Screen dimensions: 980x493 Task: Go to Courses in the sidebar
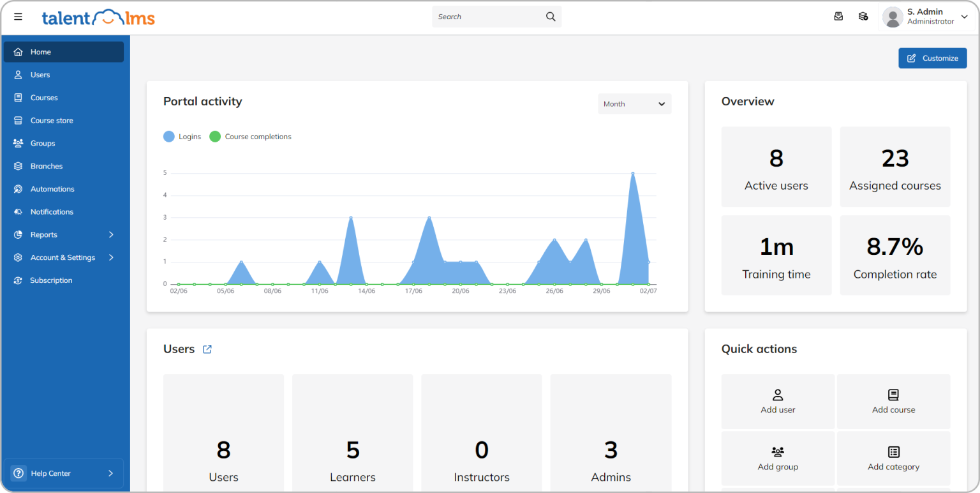[44, 98]
